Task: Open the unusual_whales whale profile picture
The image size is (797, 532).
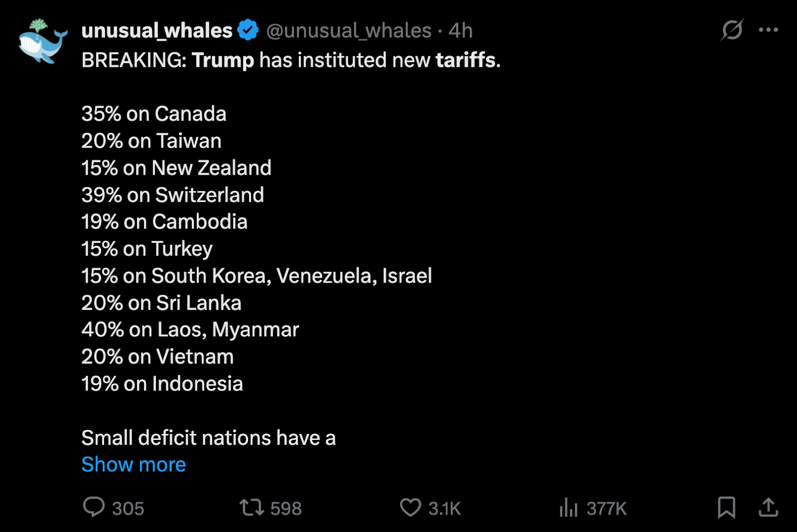Action: 43,42
